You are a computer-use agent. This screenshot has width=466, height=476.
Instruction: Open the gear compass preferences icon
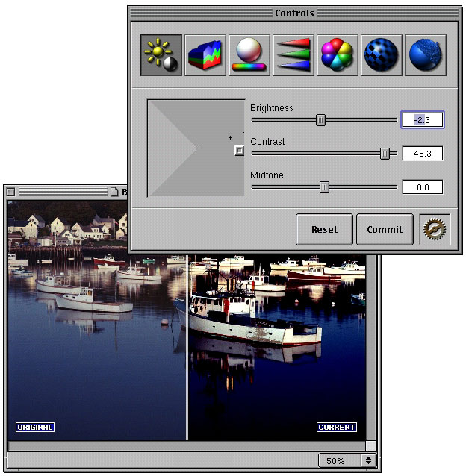[435, 229]
